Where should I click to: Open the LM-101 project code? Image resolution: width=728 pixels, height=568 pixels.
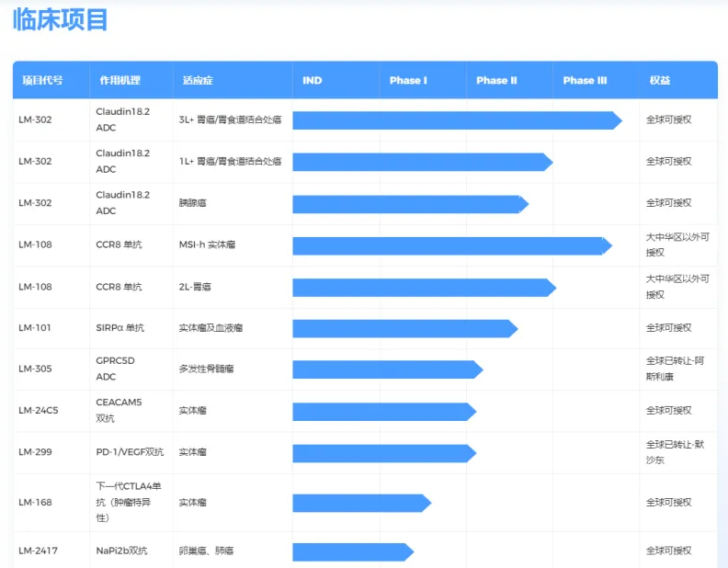pyautogui.click(x=35, y=328)
